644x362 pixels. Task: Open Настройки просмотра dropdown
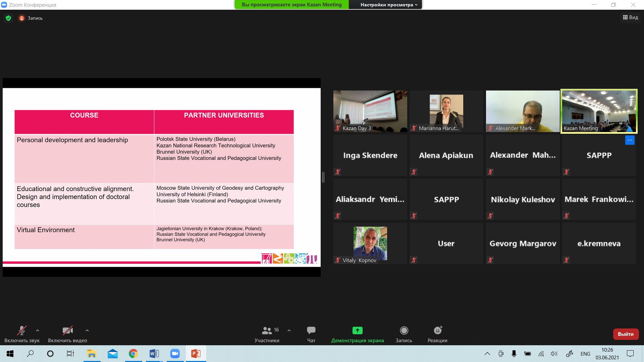(389, 5)
